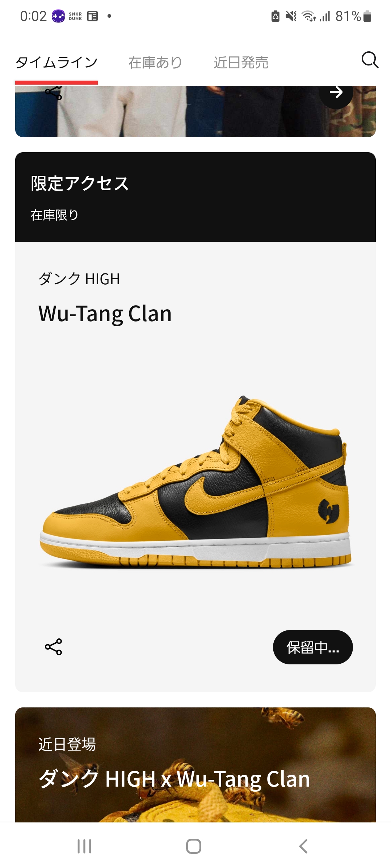Open the Wu-Tang Clan title text
The width and height of the screenshot is (391, 868).
(105, 314)
